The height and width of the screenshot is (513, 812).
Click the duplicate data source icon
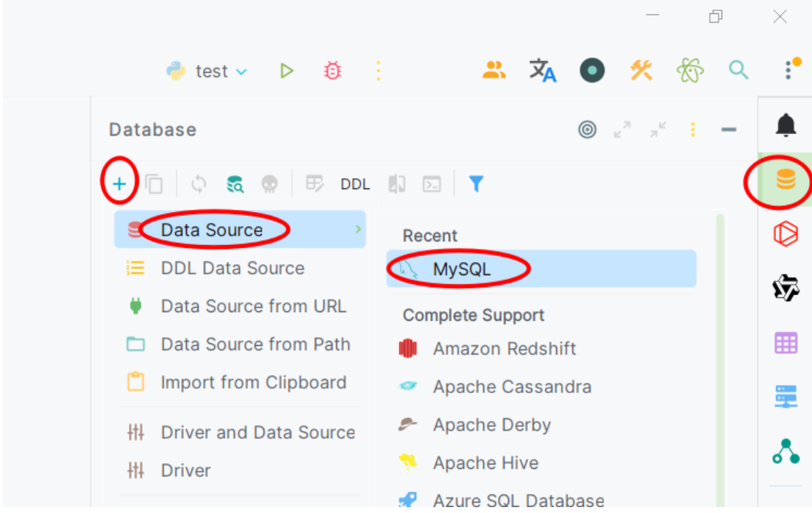coord(154,184)
